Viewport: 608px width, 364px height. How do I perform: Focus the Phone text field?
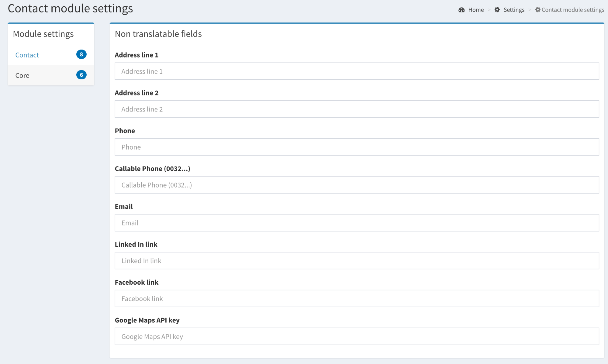(x=357, y=147)
